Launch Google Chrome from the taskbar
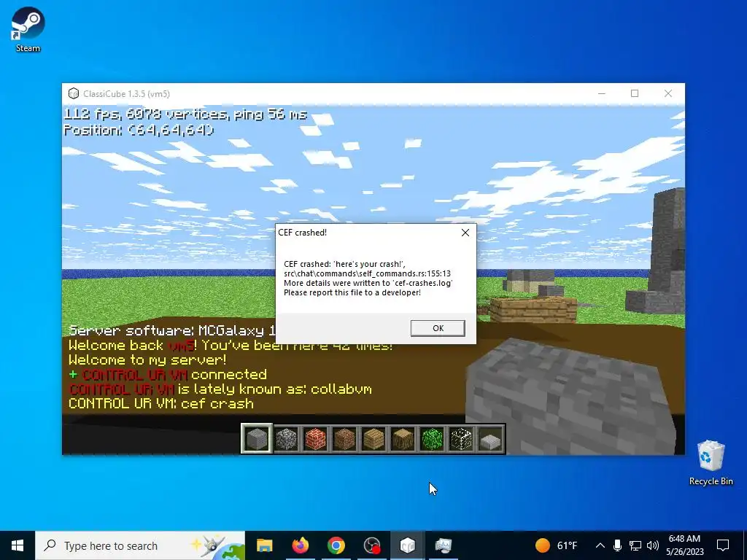747x560 pixels. [336, 545]
